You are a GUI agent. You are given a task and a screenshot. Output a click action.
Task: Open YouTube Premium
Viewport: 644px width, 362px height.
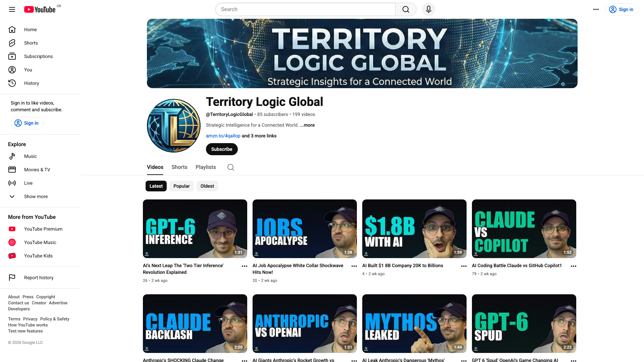pyautogui.click(x=40, y=229)
